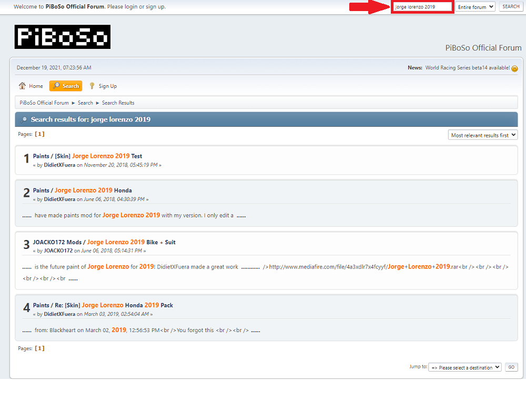Open 'Jorge Lorenzo 2019 Honda' result

93,191
